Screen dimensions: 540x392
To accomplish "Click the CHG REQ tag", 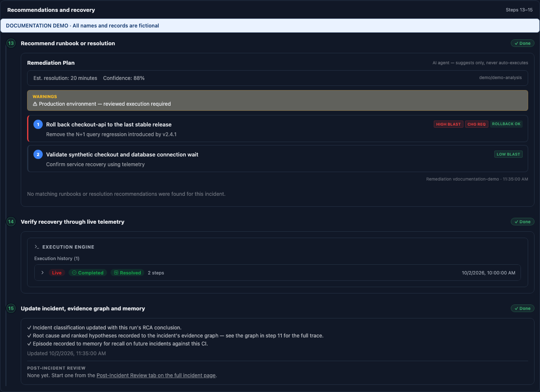I will pos(477,124).
